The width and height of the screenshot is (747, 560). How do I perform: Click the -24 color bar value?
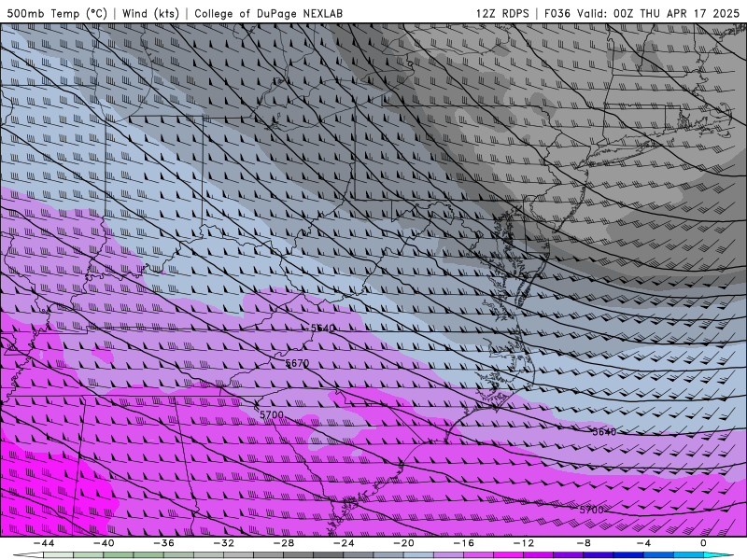click(344, 543)
